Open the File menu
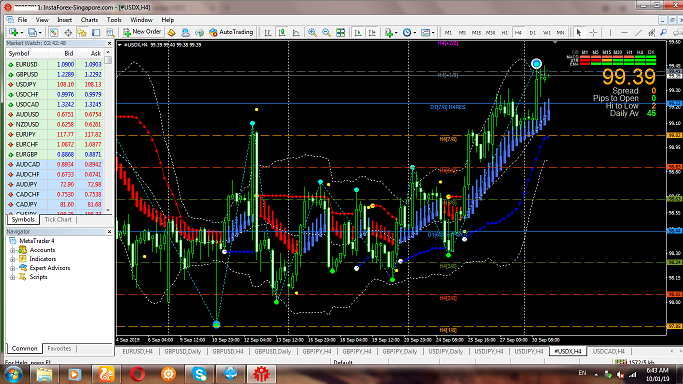The width and height of the screenshot is (683, 384). pos(22,20)
